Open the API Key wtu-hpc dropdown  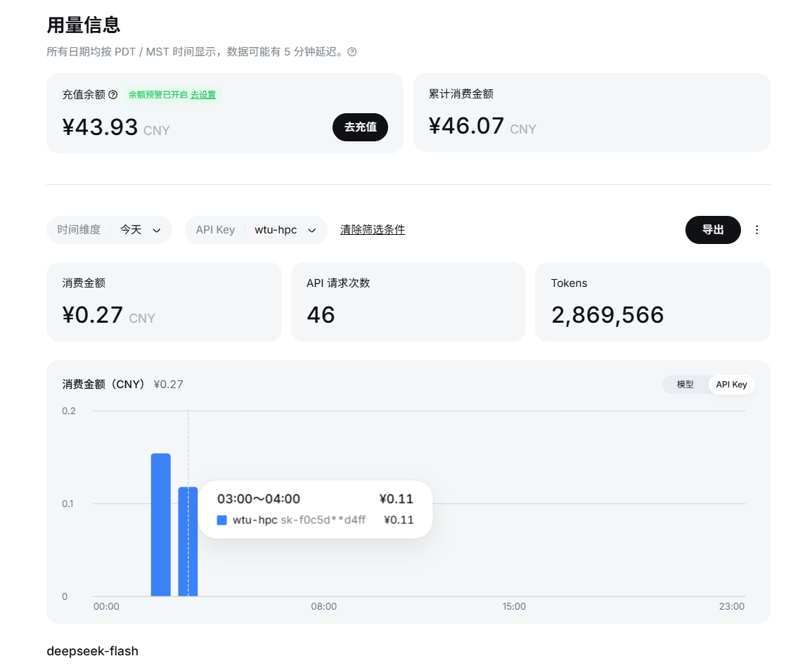point(257,230)
